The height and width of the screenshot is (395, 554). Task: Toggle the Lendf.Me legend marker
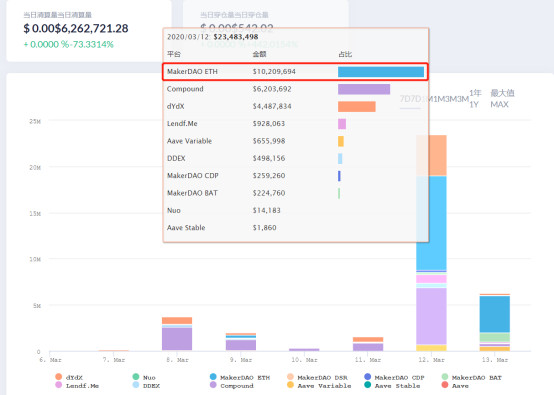tap(59, 385)
